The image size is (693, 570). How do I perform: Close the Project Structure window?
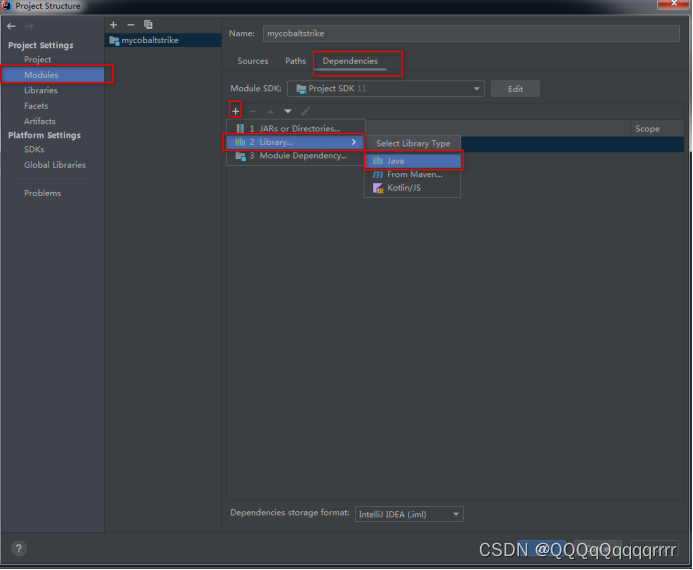[674, 4]
